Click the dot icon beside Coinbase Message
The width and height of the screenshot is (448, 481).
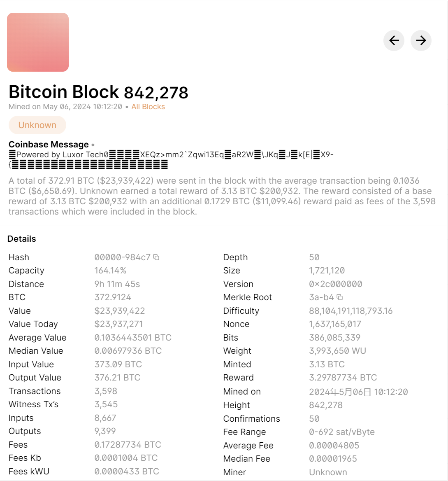point(93,145)
